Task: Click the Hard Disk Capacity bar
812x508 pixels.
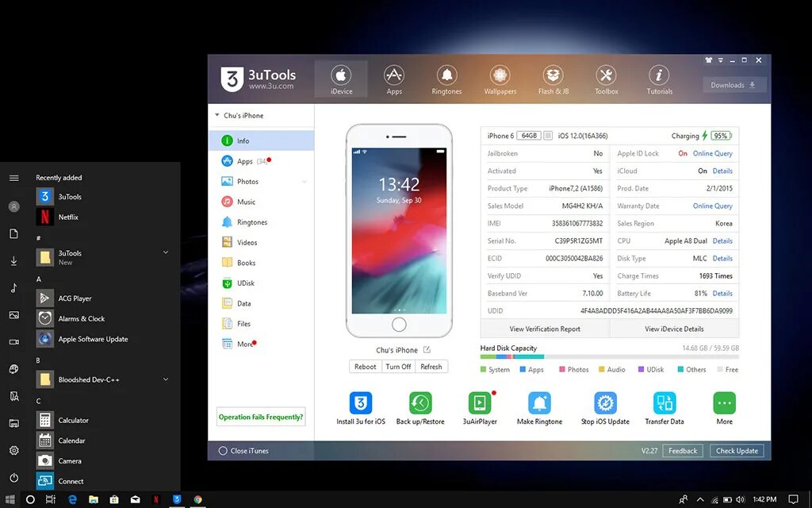Action: [610, 356]
